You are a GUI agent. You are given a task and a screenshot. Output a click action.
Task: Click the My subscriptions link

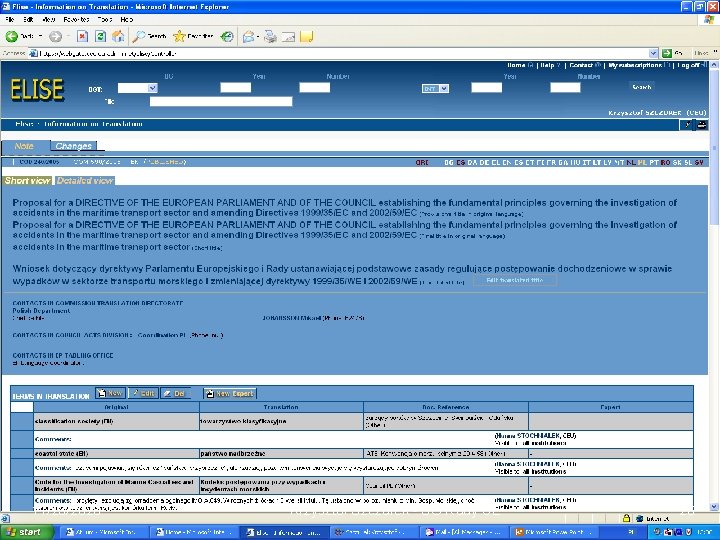click(x=636, y=65)
